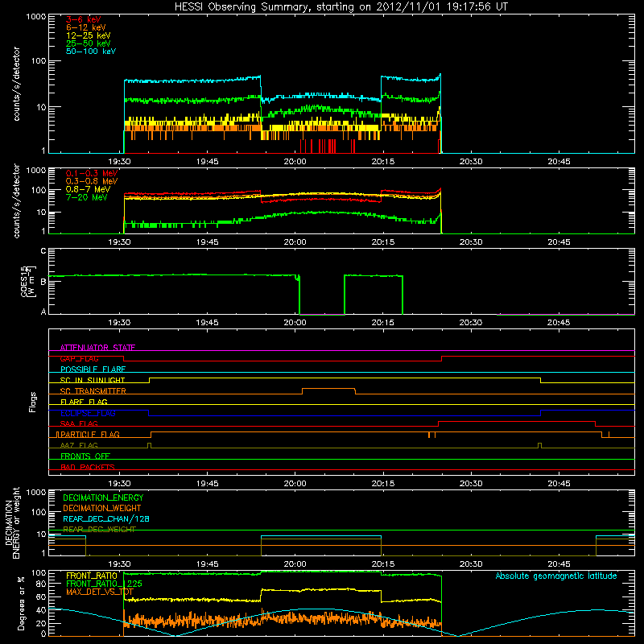Select the PARTICLE_FLAG label

(90, 434)
